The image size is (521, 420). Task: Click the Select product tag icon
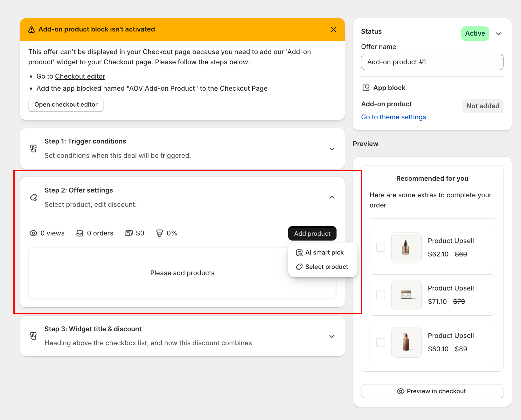[x=299, y=267]
